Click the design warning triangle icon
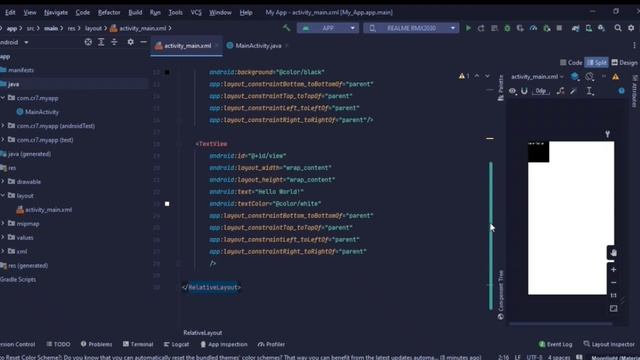640x360 pixels. [616, 77]
